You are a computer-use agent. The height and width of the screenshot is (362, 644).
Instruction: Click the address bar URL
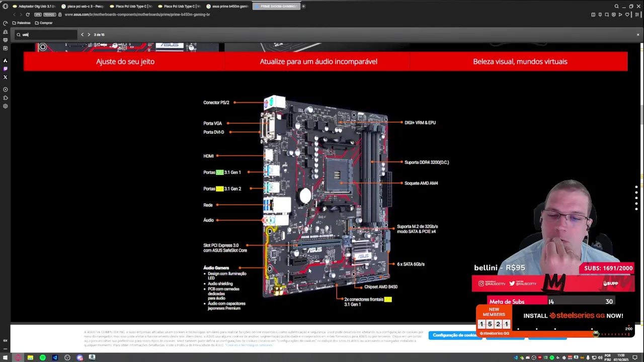click(137, 15)
